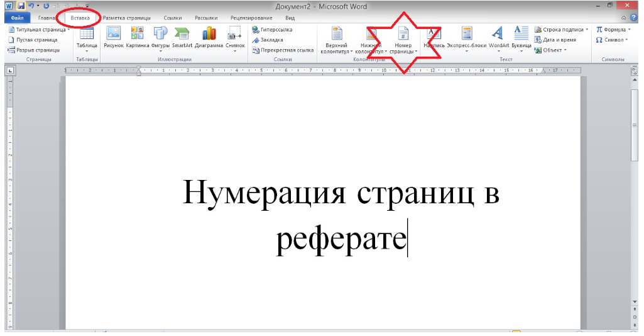644x336 pixels.
Task: Open the Экспресс-блоки menu
Action: tap(467, 39)
